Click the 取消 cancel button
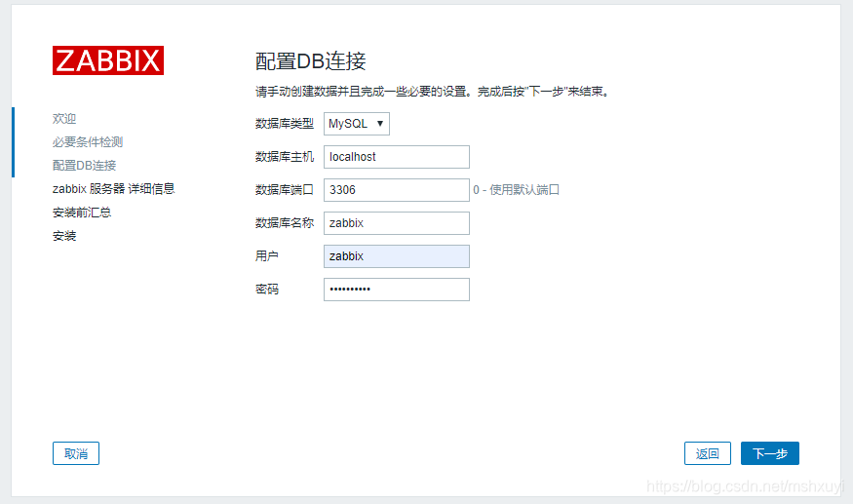Image resolution: width=853 pixels, height=504 pixels. (x=76, y=453)
